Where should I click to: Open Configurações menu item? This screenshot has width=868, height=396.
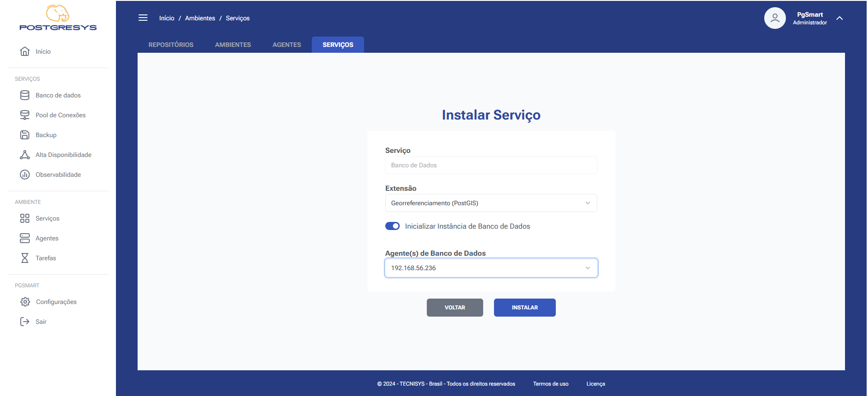(56, 302)
